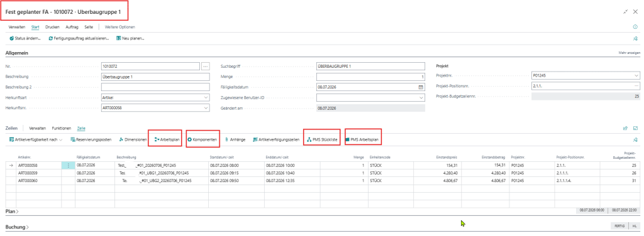Click into Beschreibung field

pos(156,77)
